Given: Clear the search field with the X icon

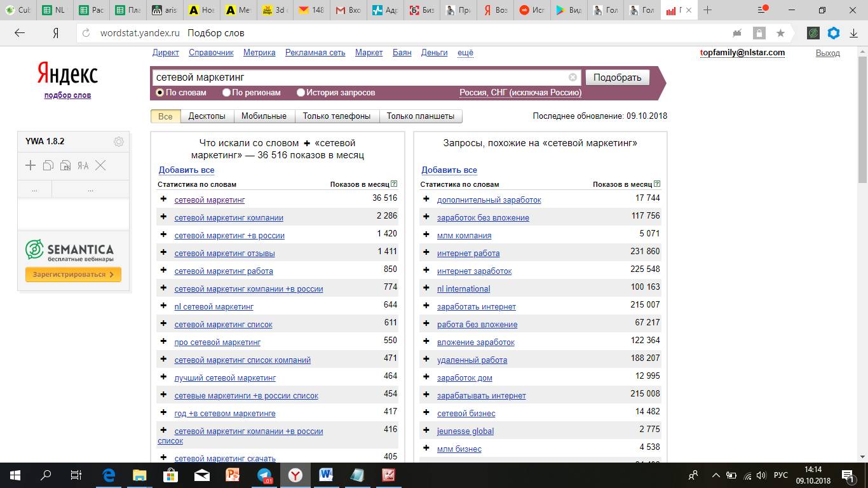Looking at the screenshot, I should 573,78.
